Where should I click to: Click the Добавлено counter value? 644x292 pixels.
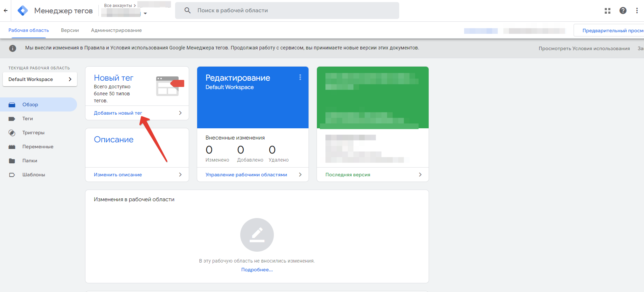(241, 150)
